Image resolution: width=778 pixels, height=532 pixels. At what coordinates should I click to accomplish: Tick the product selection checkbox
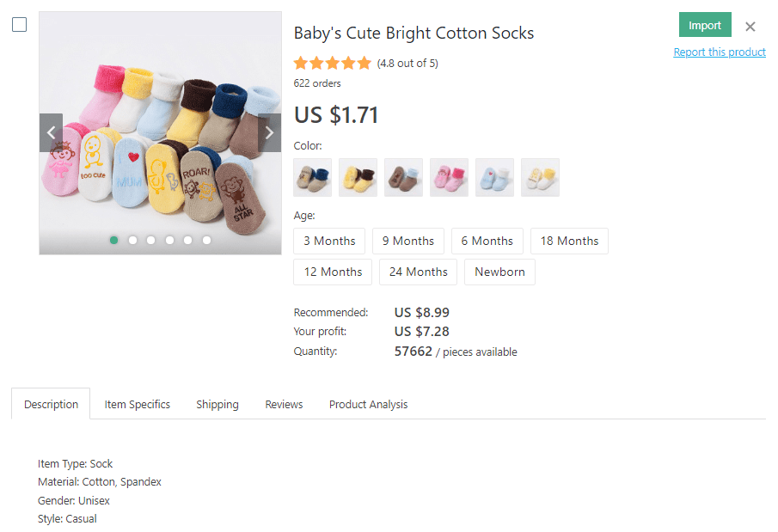point(19,25)
